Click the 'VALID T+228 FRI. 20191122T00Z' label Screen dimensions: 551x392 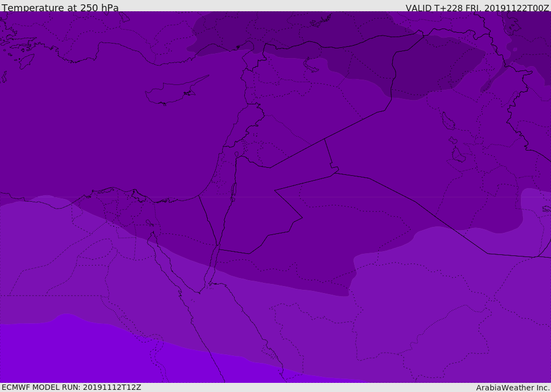pos(477,8)
